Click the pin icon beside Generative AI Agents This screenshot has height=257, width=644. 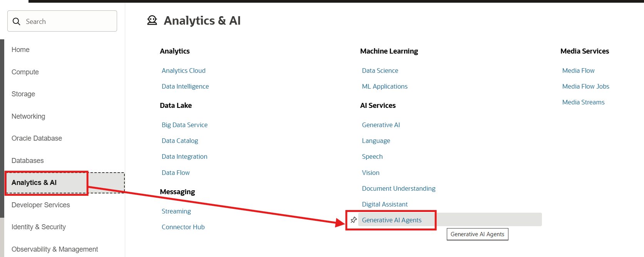pos(354,220)
